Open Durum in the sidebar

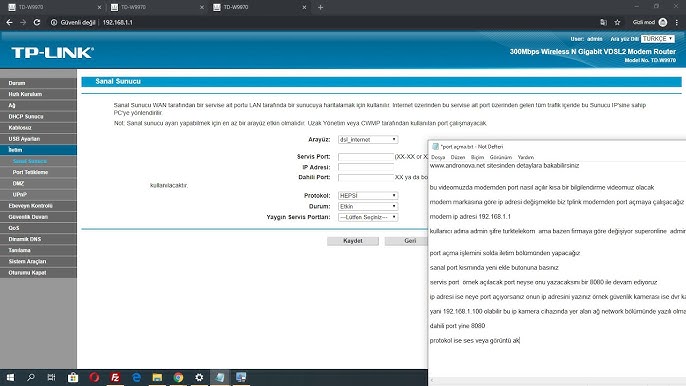[38, 83]
